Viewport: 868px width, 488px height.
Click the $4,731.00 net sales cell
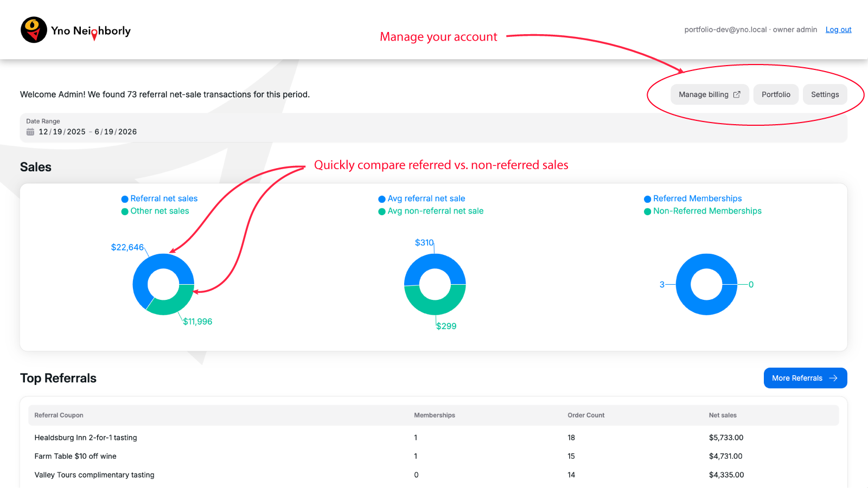[725, 456]
